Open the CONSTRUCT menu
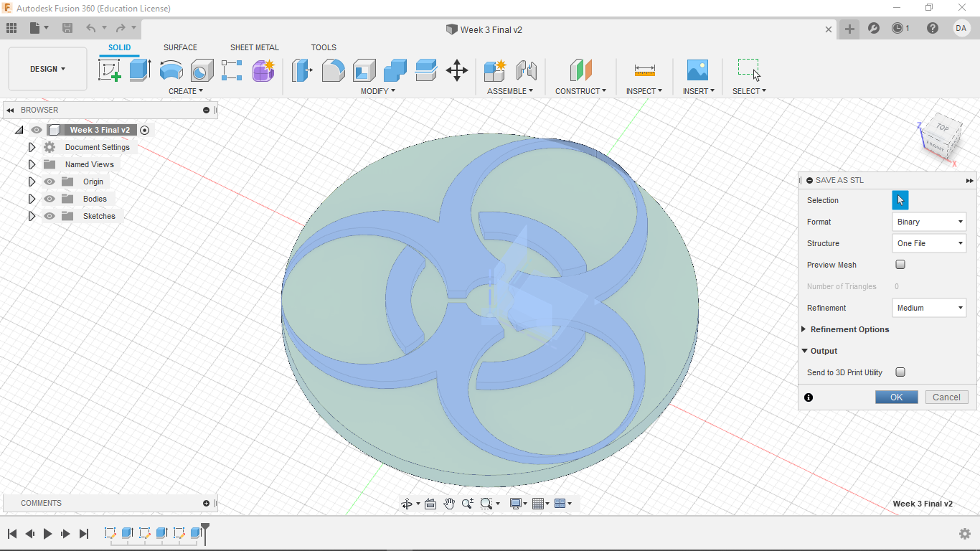980x551 pixels. point(580,91)
